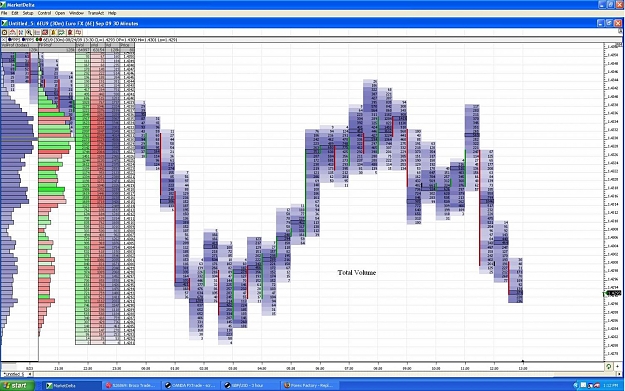
Task: Click the plus icon at chart bottom-right corner
Action: [x=617, y=366]
